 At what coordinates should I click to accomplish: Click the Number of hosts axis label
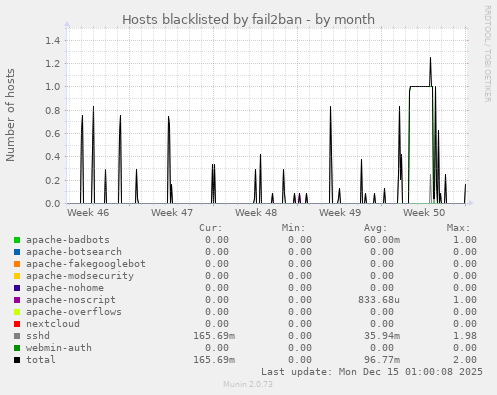point(10,115)
